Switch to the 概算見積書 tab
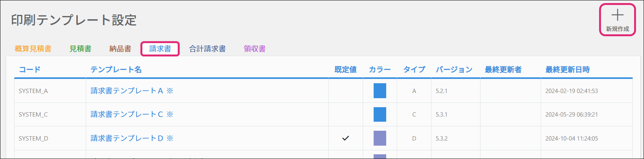Screen dimensions: 644x159 (33, 49)
